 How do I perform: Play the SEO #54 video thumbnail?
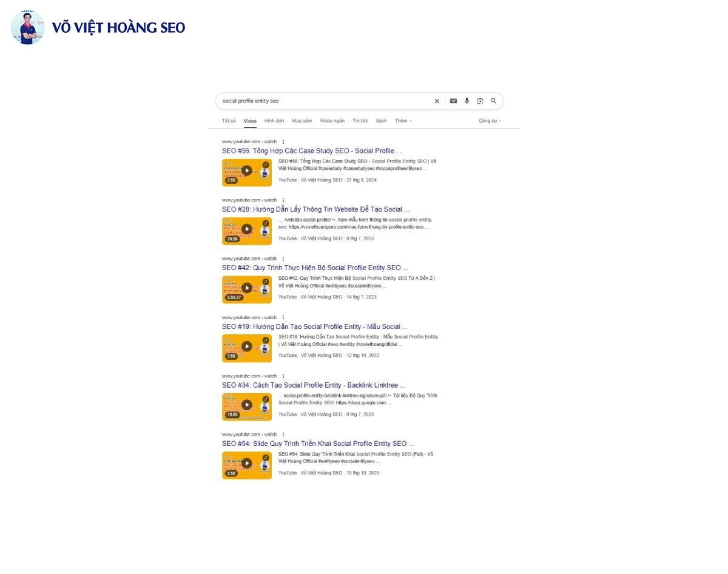point(247,465)
